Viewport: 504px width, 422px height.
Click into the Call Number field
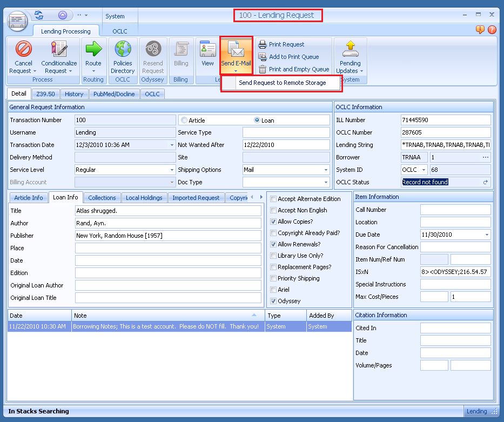coord(455,210)
